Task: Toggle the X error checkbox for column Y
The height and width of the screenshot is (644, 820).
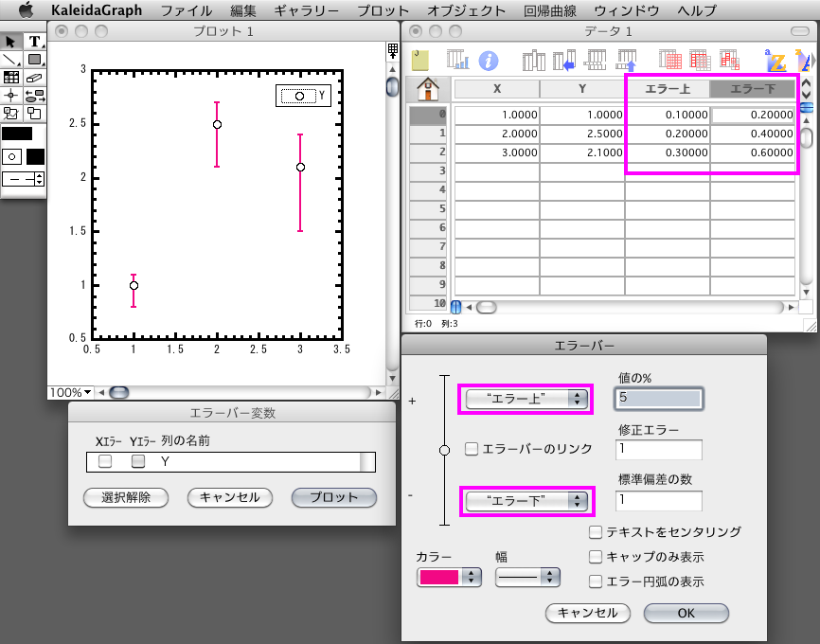Action: [x=105, y=461]
